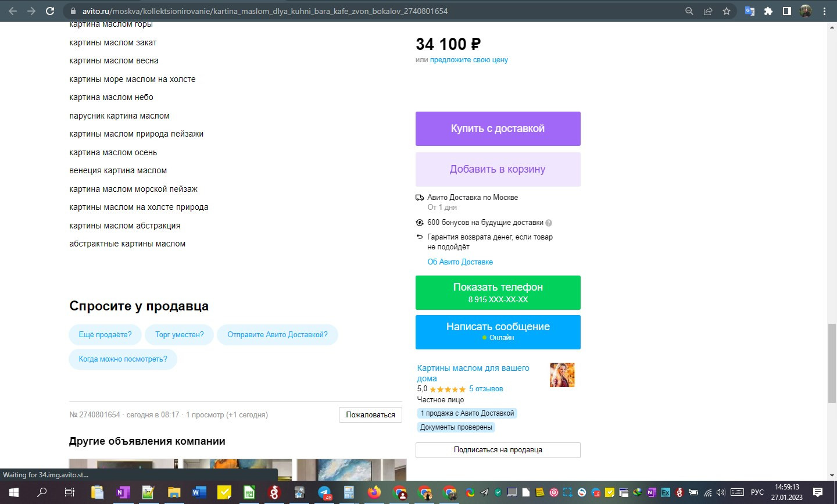Open the 'парусник картина маслом' link
Viewport: 837px width, 504px height.
(120, 116)
